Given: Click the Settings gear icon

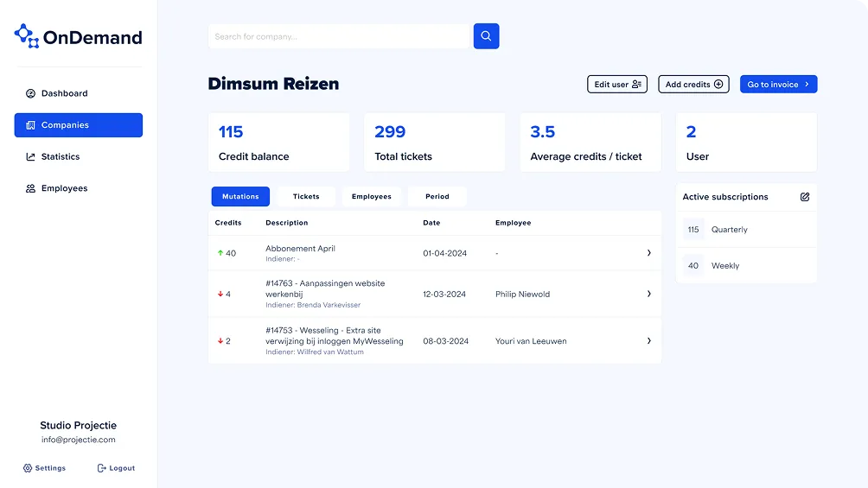Looking at the screenshot, I should pos(28,468).
